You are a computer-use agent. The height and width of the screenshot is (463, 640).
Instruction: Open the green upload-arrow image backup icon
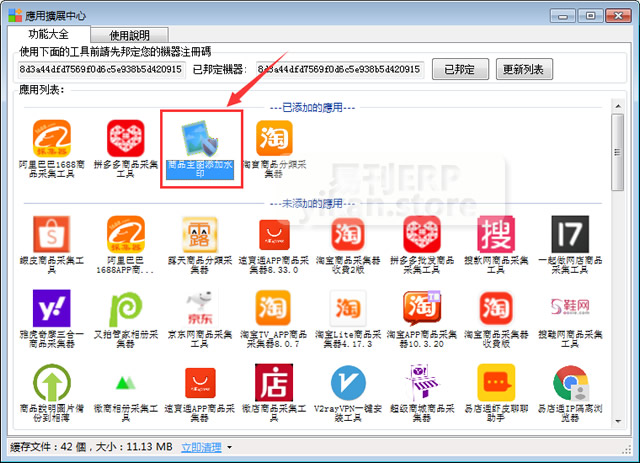51,383
